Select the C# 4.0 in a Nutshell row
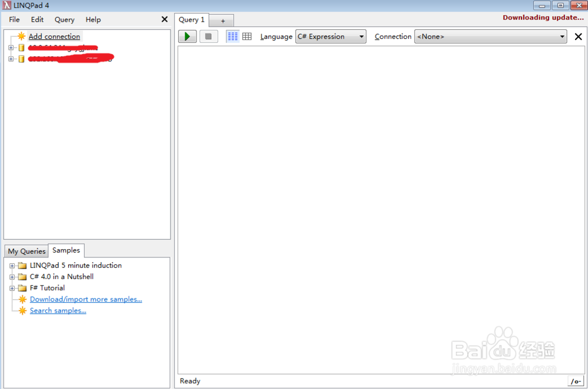Image resolution: width=588 pixels, height=389 pixels. tap(62, 277)
